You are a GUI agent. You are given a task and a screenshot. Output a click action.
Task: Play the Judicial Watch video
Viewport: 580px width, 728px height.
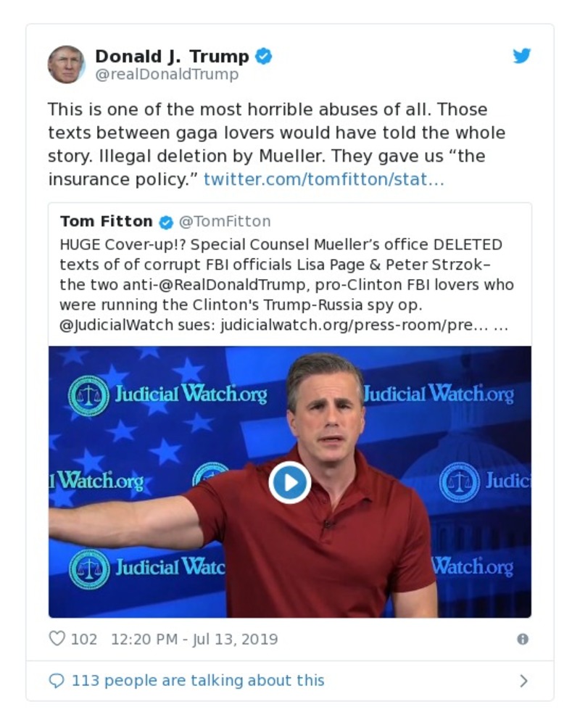289,483
